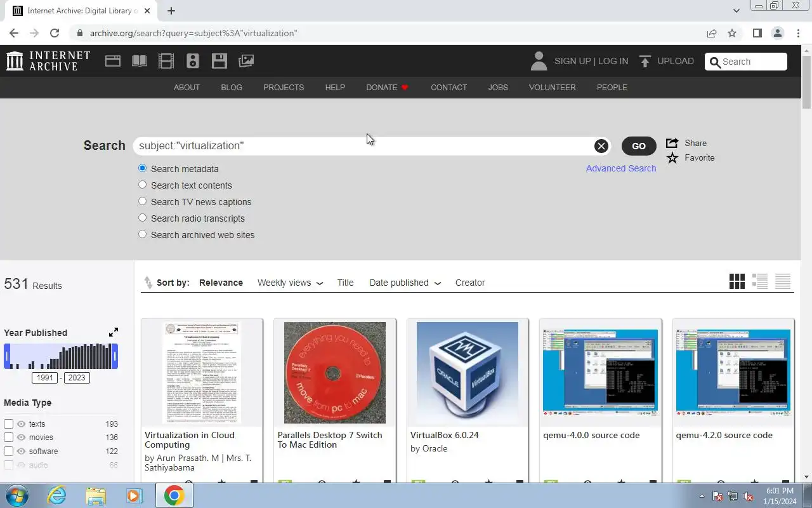Open the Texts book icon

(x=140, y=61)
